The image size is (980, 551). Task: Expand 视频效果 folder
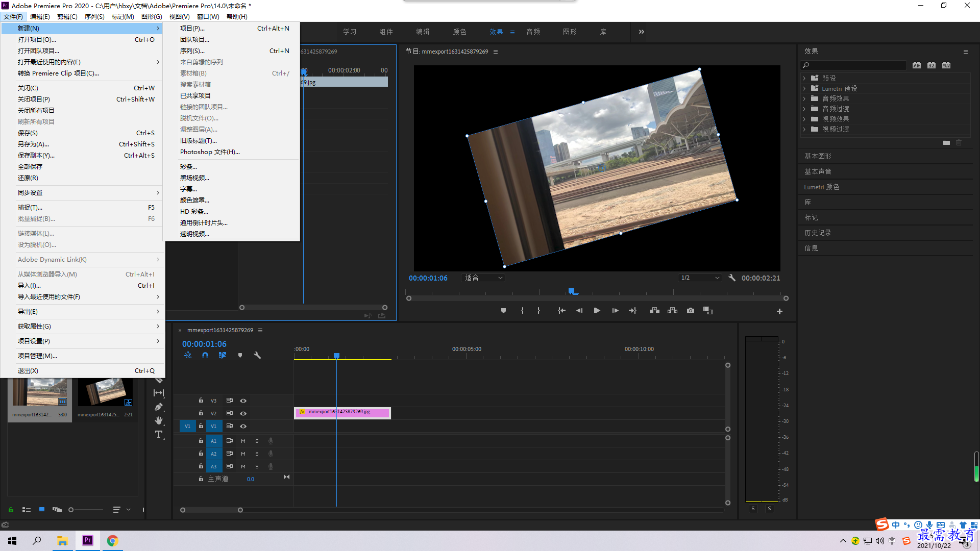click(804, 119)
